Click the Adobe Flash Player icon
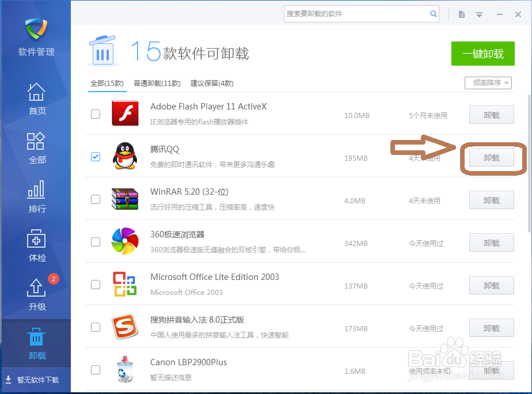 125,113
